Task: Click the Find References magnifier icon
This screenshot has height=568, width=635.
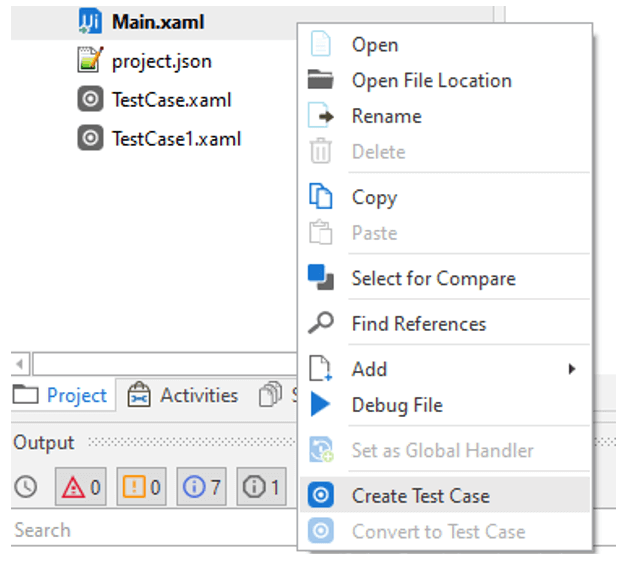Action: [320, 323]
